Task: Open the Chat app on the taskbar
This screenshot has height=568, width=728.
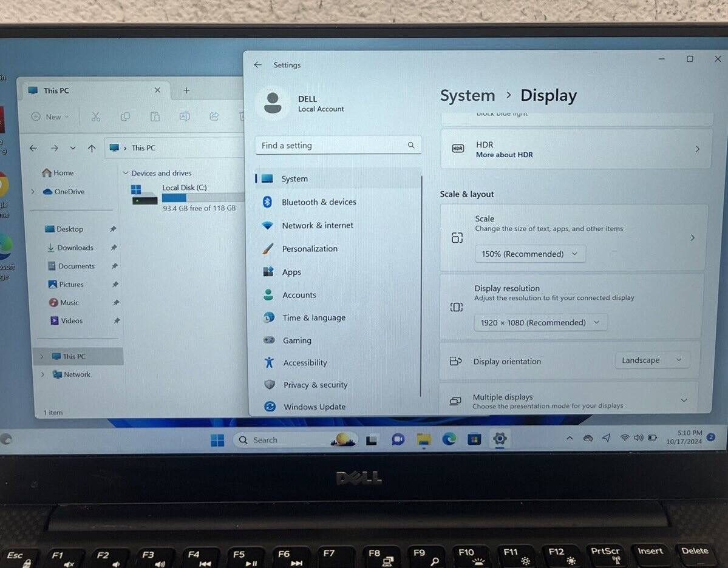Action: [398, 439]
